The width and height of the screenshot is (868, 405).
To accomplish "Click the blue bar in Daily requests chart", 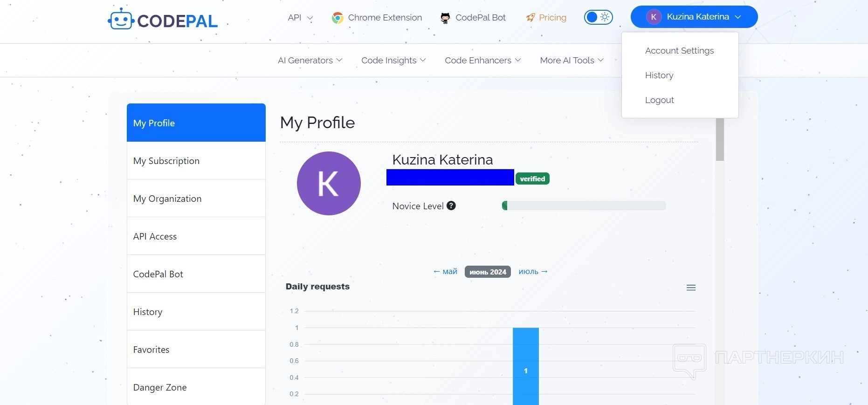I will (526, 366).
